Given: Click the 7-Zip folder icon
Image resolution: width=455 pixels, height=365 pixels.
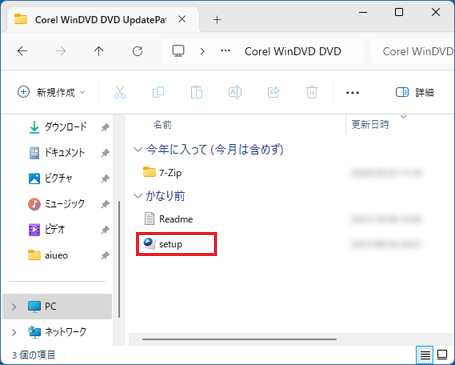Looking at the screenshot, I should [149, 172].
